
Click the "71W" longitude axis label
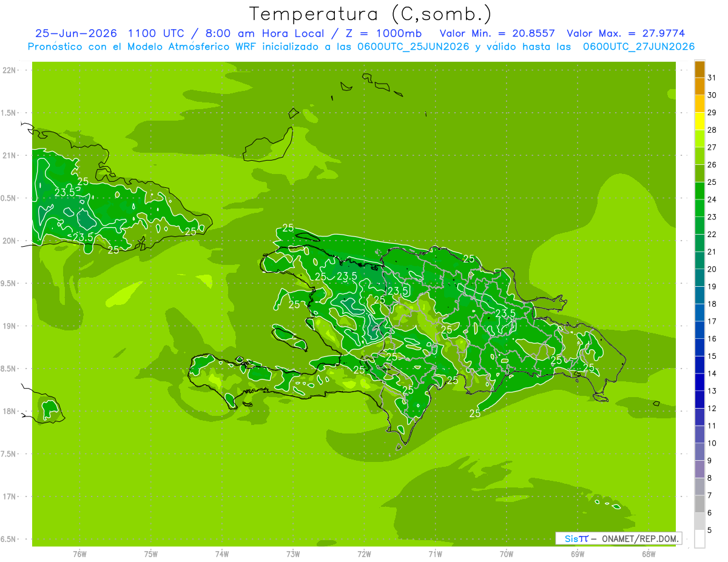(x=435, y=554)
